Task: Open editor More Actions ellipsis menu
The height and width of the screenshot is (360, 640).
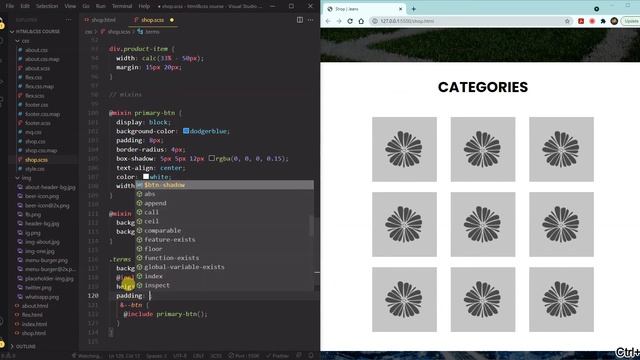Action: tap(311, 20)
